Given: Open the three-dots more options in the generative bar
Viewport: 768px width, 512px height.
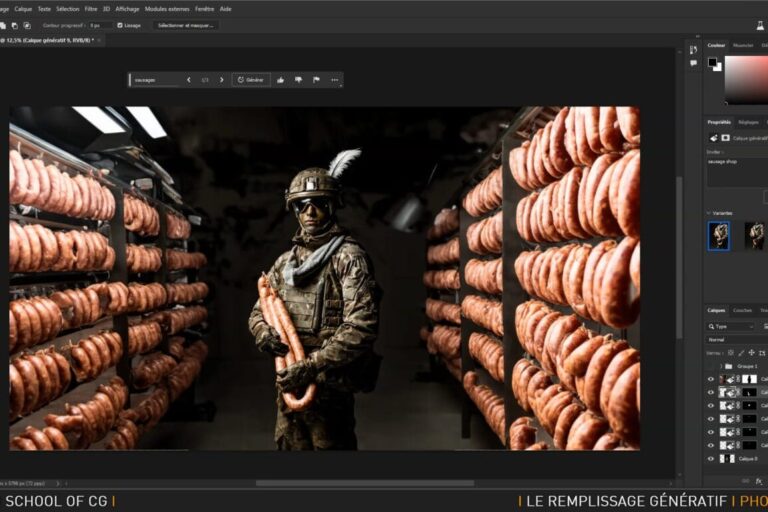Looking at the screenshot, I should point(335,80).
